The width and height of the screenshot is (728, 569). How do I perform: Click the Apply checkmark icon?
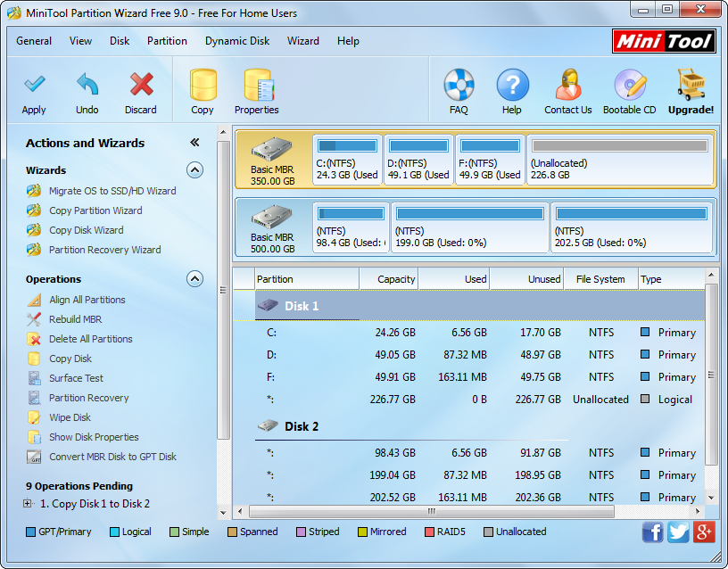point(35,85)
